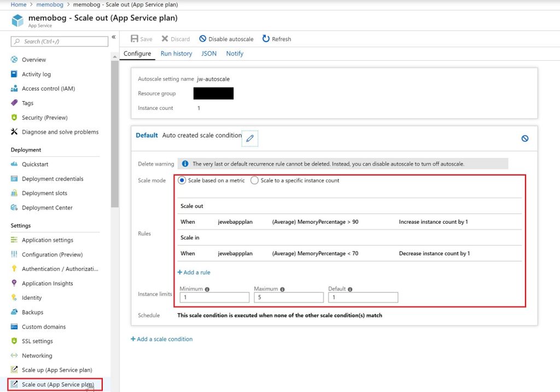Screen dimensions: 560x392
Task: Click the Authentication / Authorization key icon
Action: tap(14, 268)
